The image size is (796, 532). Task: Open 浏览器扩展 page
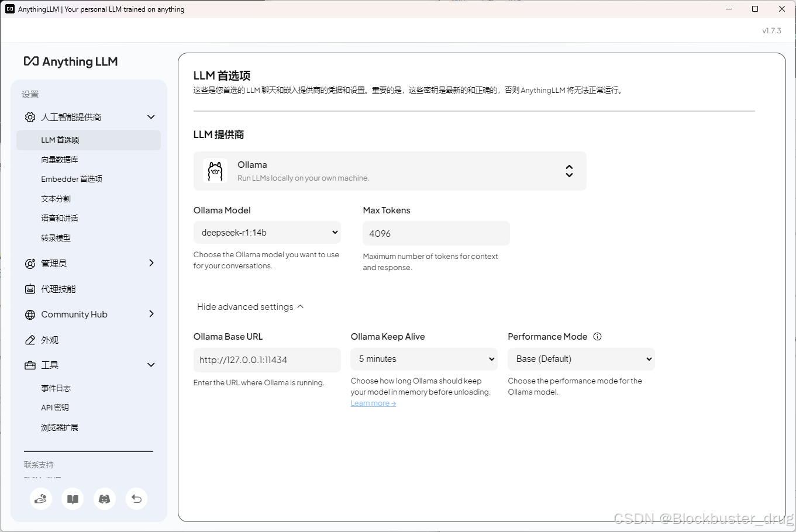tap(60, 427)
